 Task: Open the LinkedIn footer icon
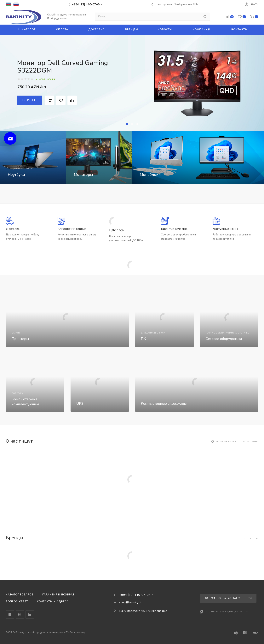[x=30, y=615]
